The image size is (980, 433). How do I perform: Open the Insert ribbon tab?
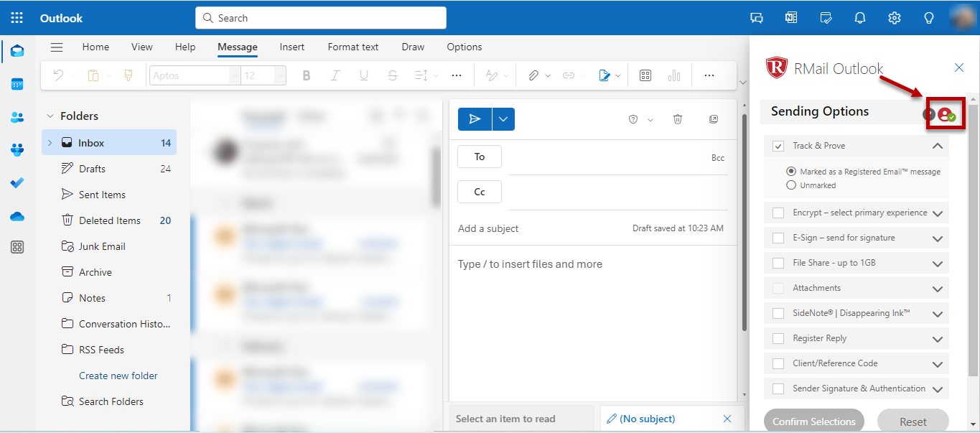click(x=292, y=47)
